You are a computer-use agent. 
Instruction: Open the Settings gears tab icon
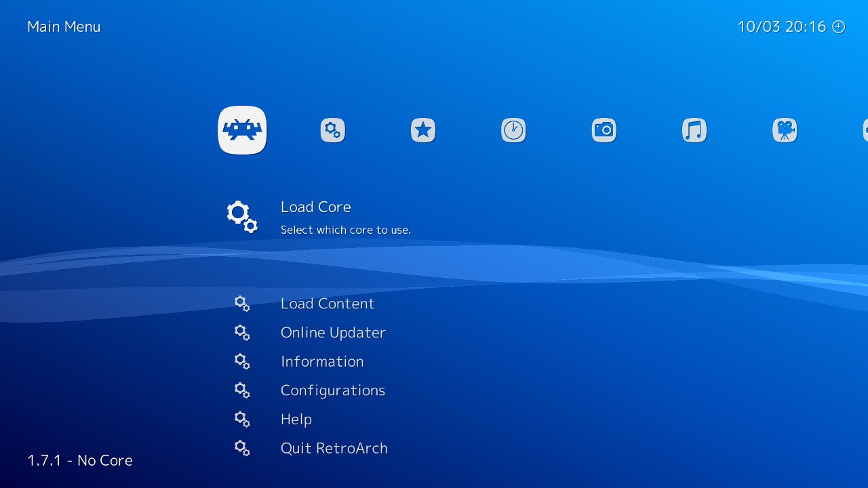tap(333, 129)
